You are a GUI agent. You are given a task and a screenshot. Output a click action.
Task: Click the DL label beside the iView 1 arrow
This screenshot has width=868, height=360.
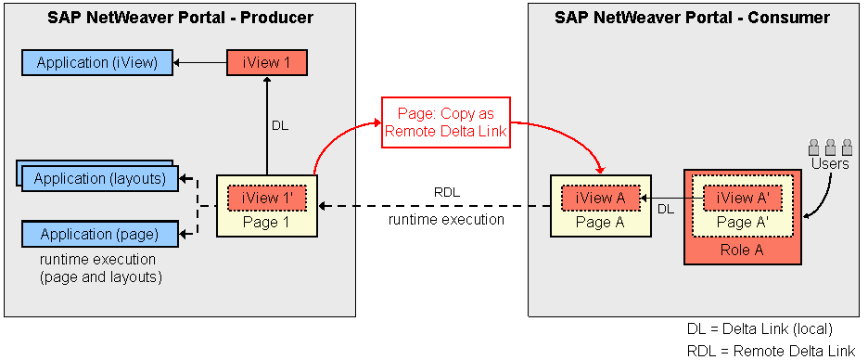click(280, 126)
